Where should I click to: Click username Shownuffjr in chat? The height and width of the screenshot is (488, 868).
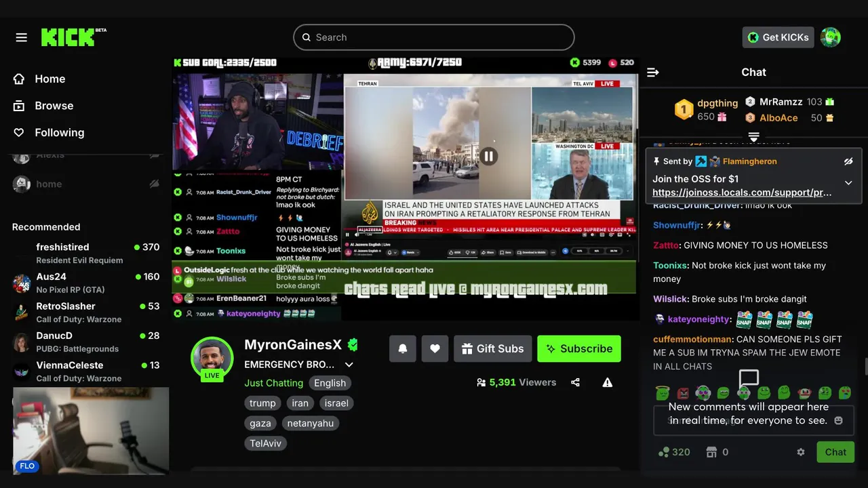pos(678,225)
